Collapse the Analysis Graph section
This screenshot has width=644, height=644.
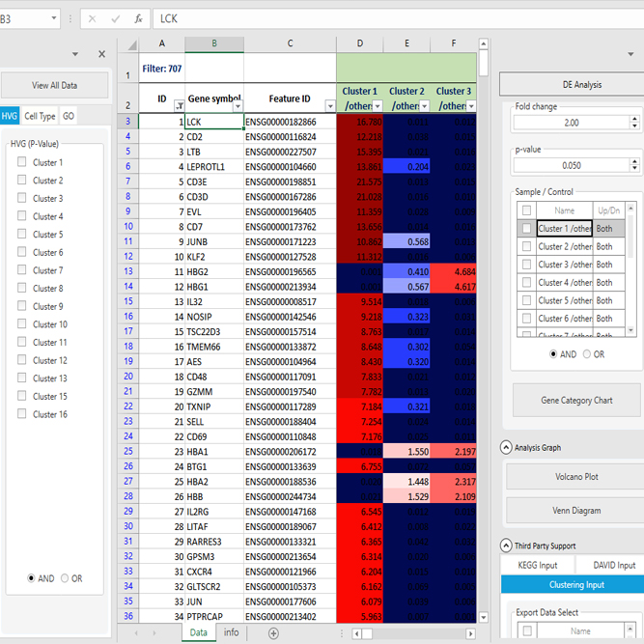(506, 447)
